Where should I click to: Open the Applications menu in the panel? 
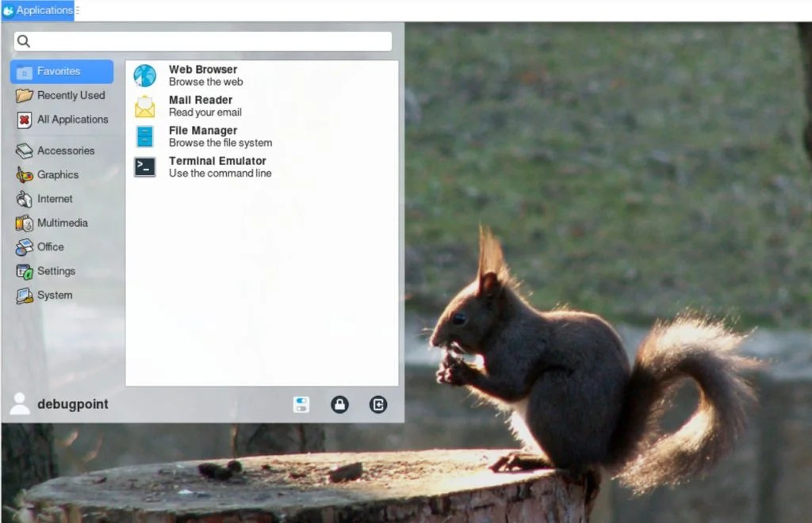[x=38, y=10]
